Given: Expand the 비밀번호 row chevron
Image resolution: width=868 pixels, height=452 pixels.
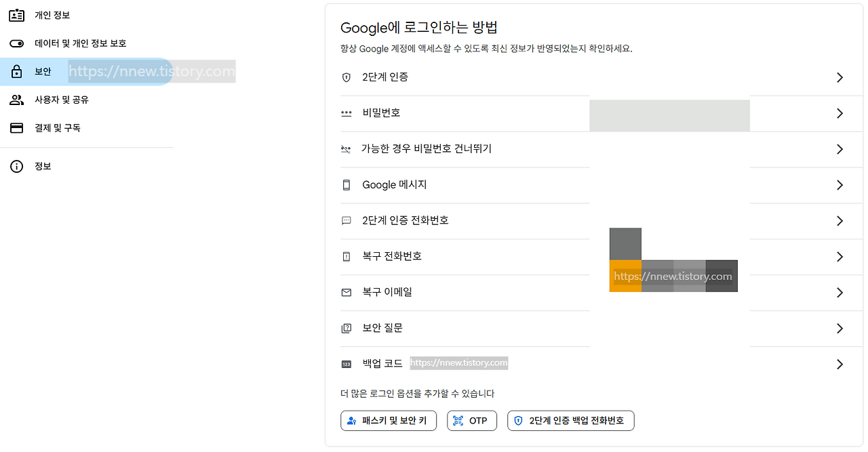Looking at the screenshot, I should coord(840,112).
